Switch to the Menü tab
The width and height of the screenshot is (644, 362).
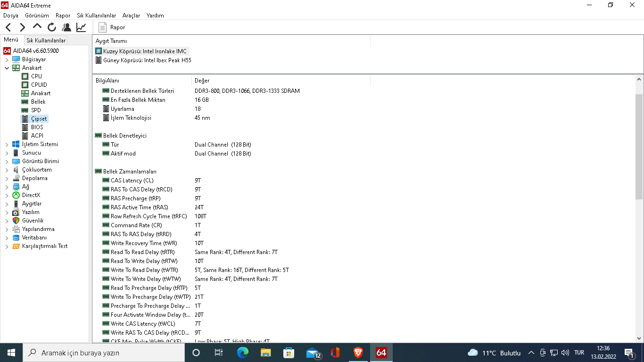[11, 40]
